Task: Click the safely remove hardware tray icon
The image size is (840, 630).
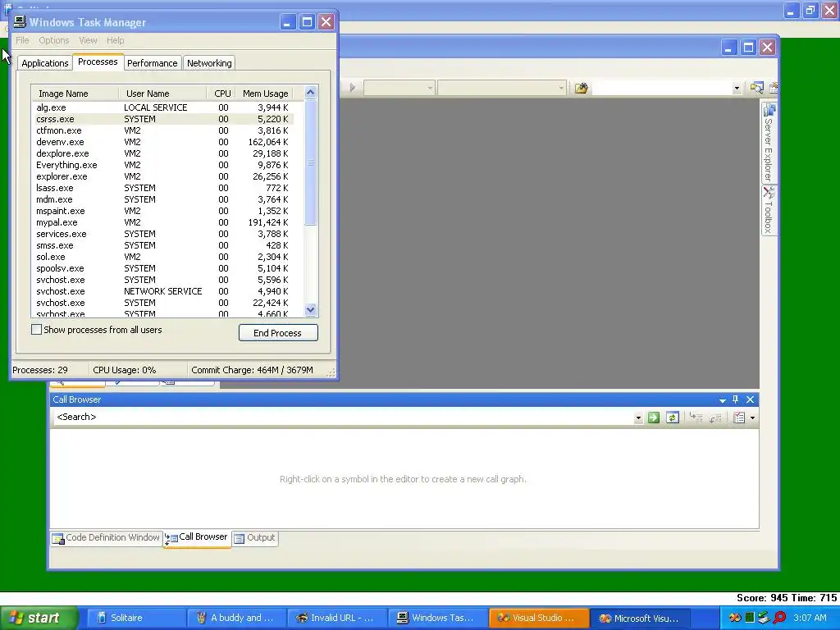Action: click(764, 618)
